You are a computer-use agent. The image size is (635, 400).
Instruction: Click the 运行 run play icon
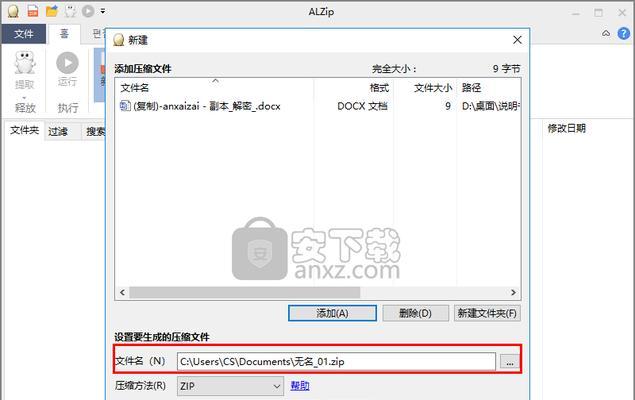67,63
